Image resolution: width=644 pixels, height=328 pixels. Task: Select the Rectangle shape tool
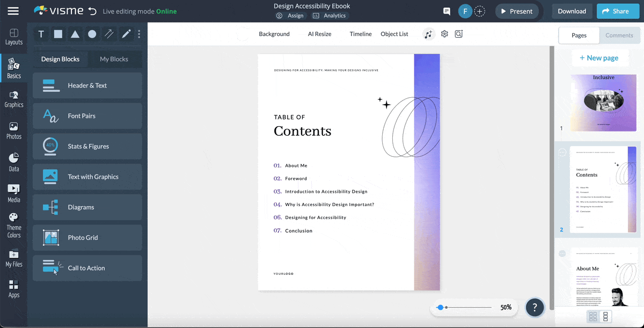pos(58,34)
